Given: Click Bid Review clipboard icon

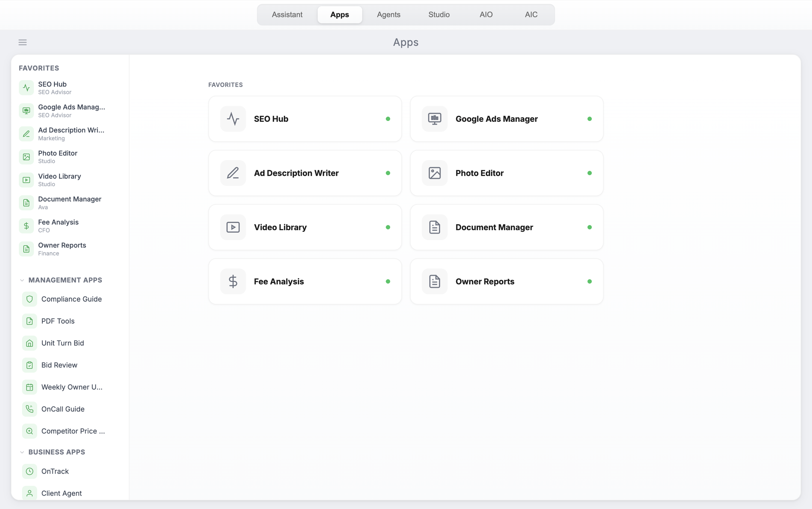Looking at the screenshot, I should (30, 365).
